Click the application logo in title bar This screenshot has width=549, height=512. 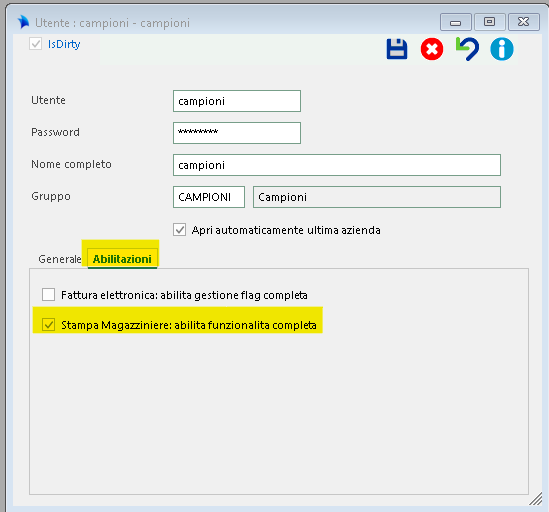(23, 22)
